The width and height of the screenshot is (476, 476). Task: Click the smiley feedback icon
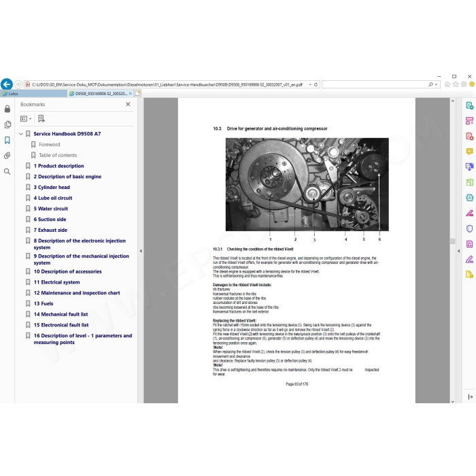tap(472, 84)
